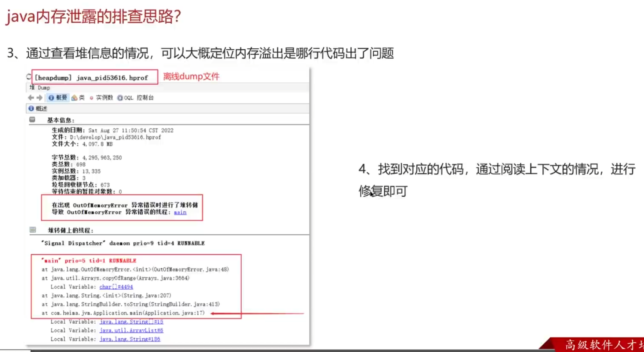Open java.util.ArrayList#6 local variable link
This screenshot has height=352, width=644.
(x=131, y=330)
